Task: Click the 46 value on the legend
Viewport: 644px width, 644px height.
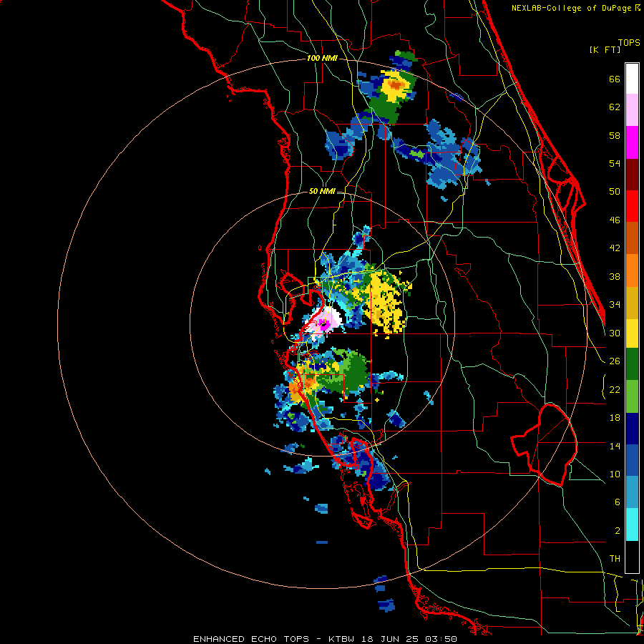Action: (615, 220)
